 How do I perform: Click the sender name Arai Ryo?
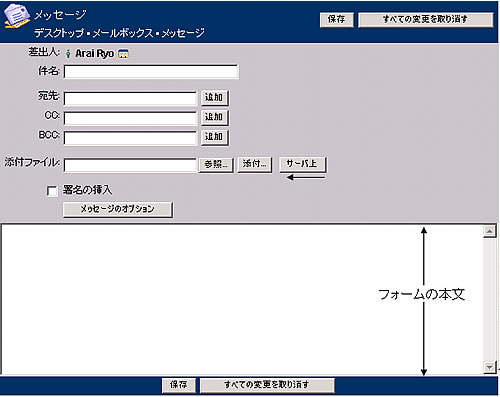pos(94,54)
